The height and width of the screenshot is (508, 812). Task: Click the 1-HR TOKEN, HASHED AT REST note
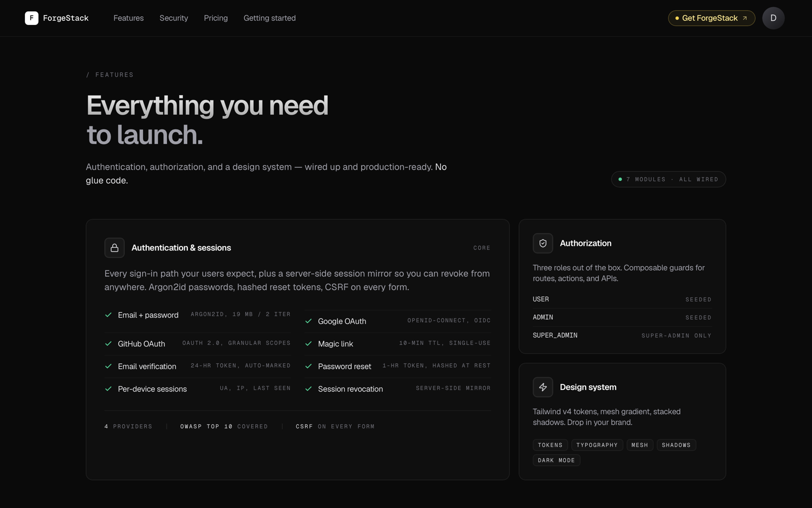click(x=436, y=366)
